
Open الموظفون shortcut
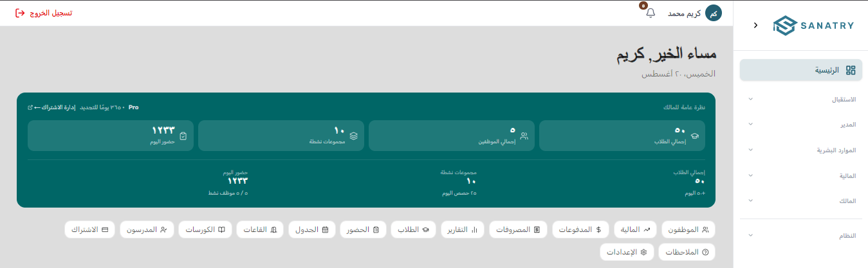[688, 229]
